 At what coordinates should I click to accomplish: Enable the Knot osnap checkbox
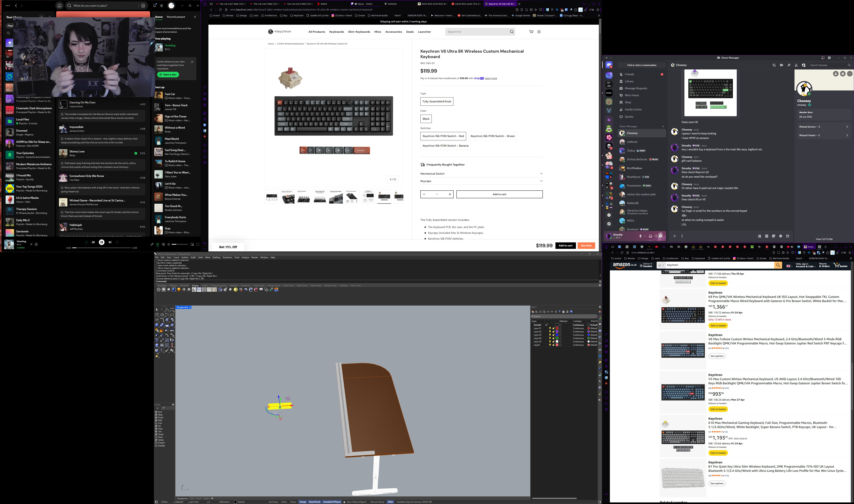156,437
